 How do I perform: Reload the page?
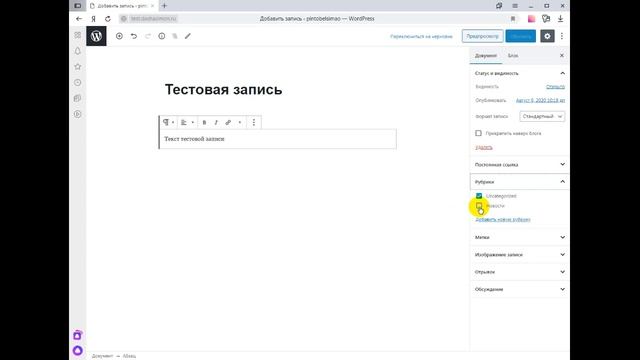[x=108, y=19]
